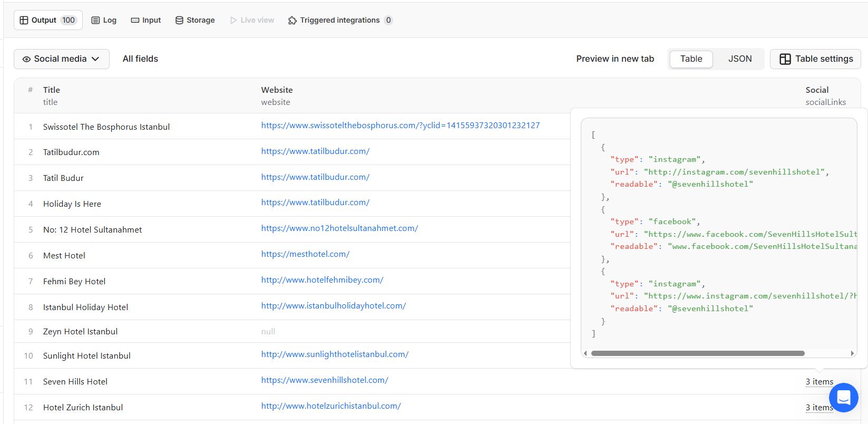Expand the Social media view dropdown
868x424 pixels.
pos(62,59)
